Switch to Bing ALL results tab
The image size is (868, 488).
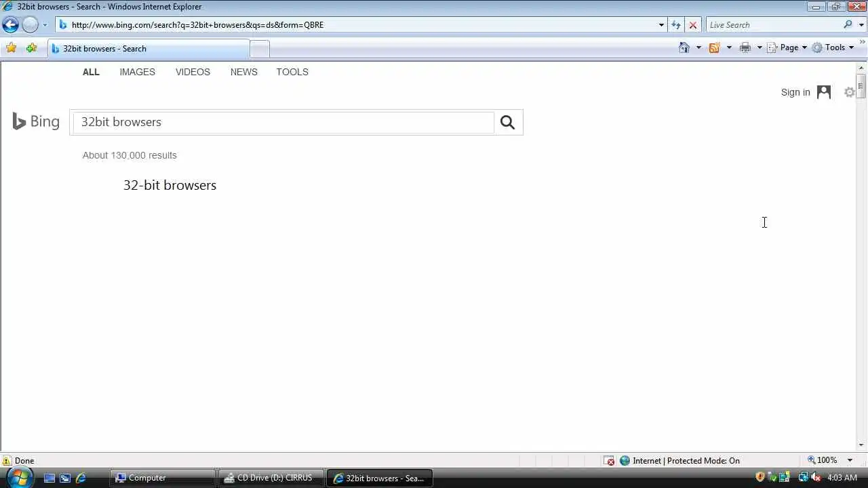click(x=91, y=72)
